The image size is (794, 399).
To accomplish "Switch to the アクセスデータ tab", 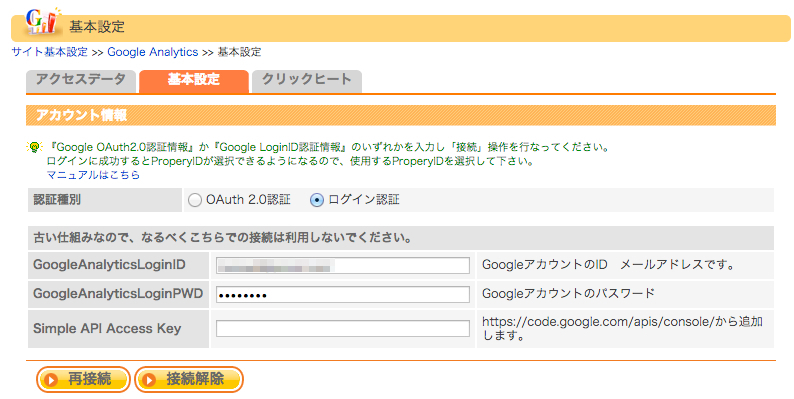I will tap(81, 81).
